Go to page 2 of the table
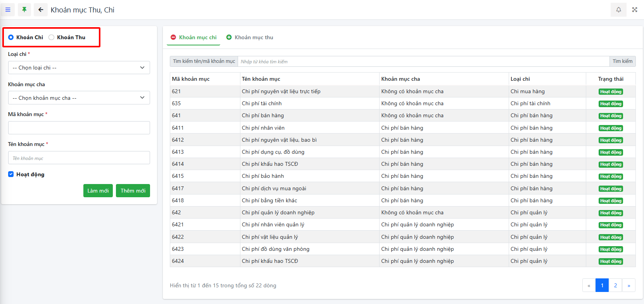Viewport: 644px width, 304px height. [x=615, y=285]
